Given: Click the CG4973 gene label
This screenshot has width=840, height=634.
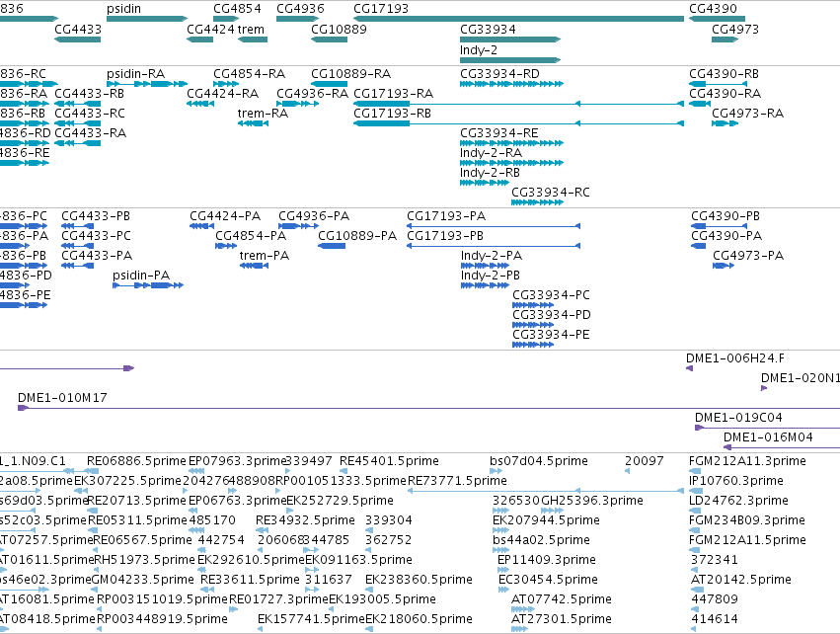Looking at the screenshot, I should point(735,30).
